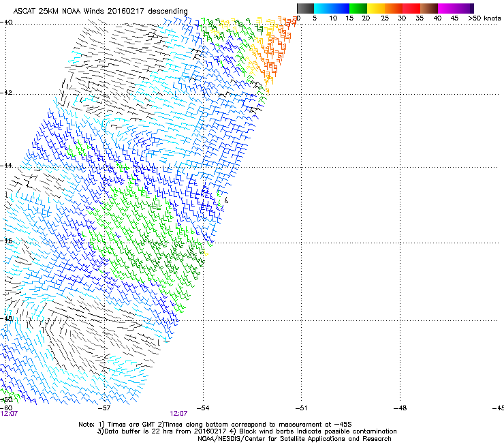Viewport: 504px width, 443px height.
Task: Click the 'NOAA/NESDIS/Center for Satellite Applications and Research' credit
Action: click(294, 439)
